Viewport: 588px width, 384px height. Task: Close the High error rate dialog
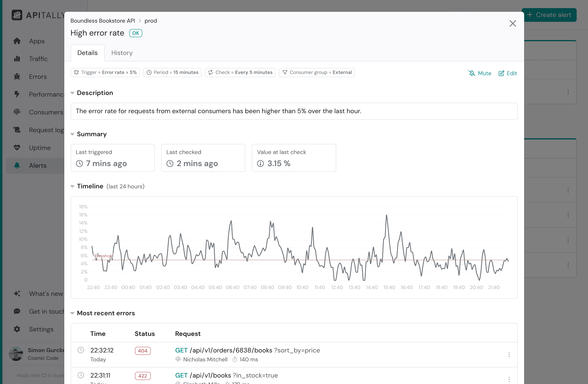513,23
